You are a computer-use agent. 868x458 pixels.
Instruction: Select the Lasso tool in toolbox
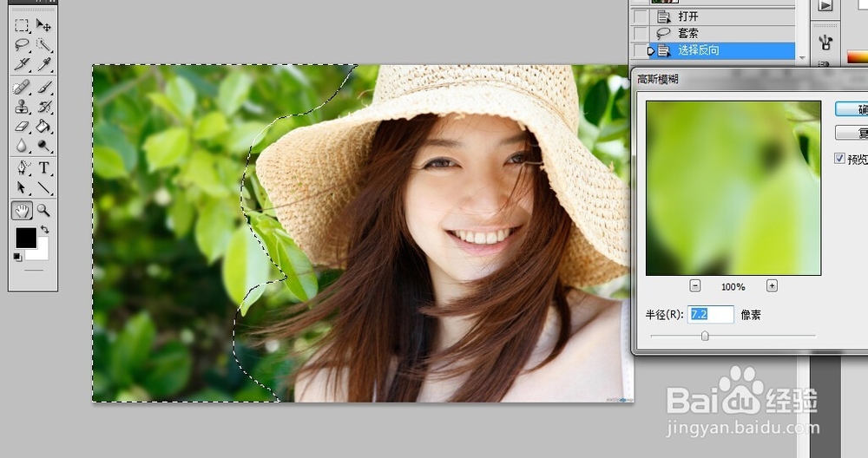[22, 45]
